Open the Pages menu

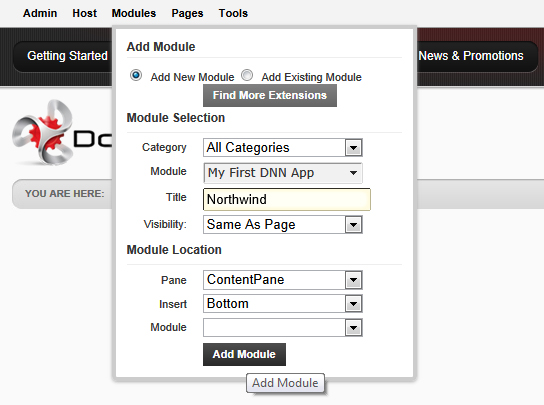(x=187, y=13)
